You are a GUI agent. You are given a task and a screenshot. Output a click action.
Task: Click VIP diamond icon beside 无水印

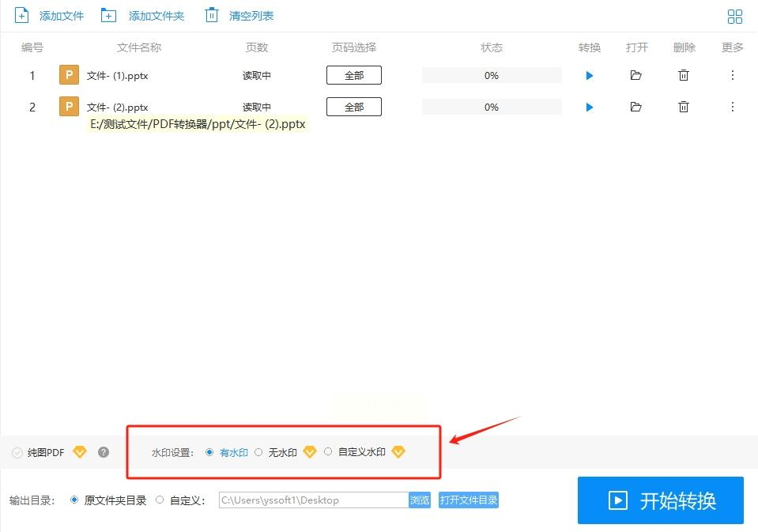(x=309, y=452)
